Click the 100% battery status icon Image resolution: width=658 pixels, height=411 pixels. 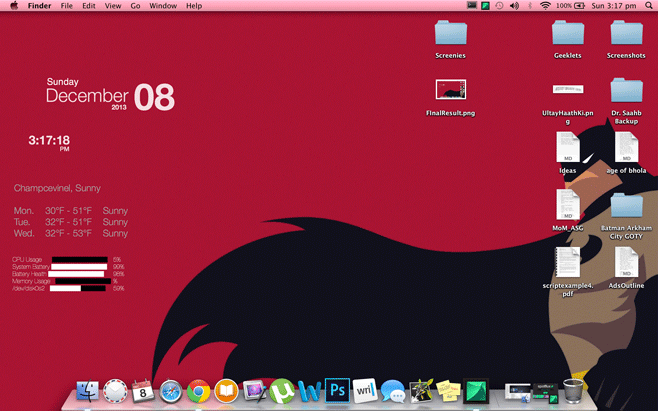(x=570, y=6)
